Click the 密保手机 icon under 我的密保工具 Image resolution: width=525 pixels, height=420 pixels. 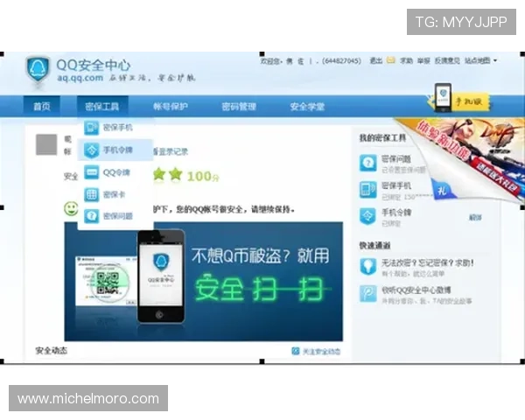click(368, 190)
